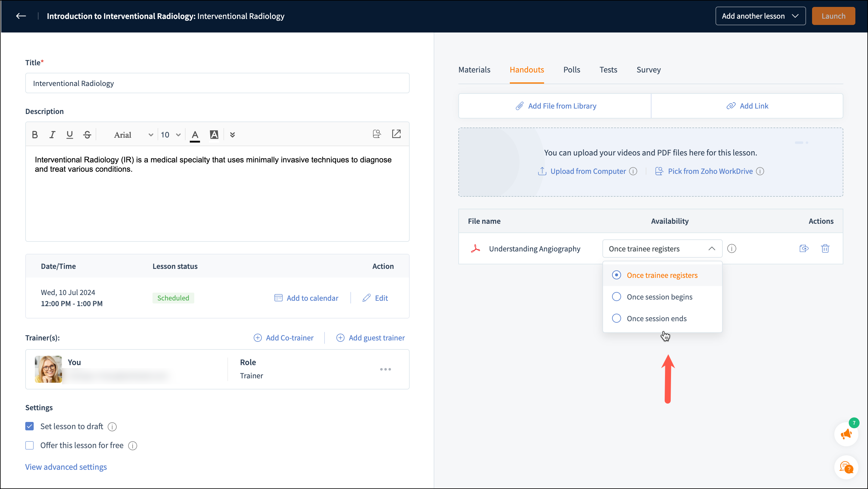Open the description editor in the expanded view

(x=396, y=134)
